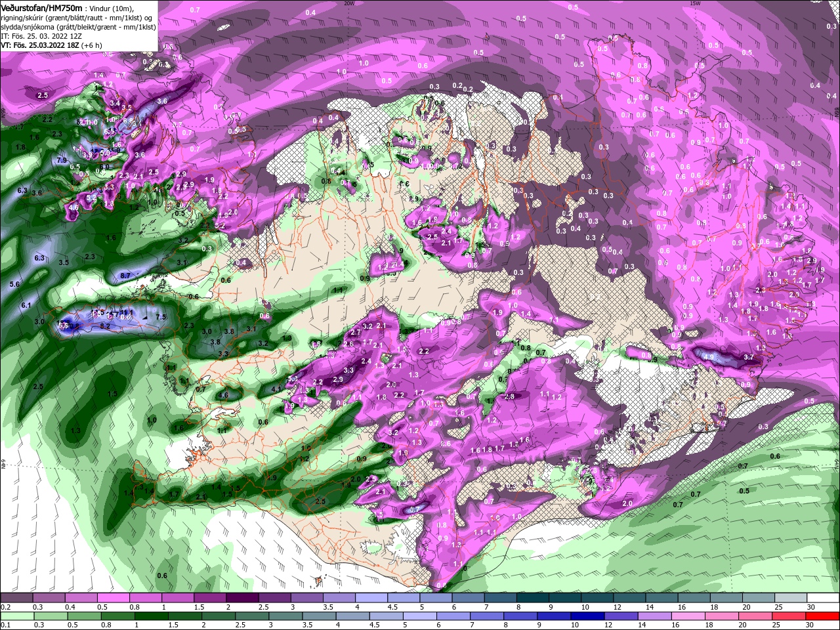Pick the upper legend swatch between 4 and 4.5
This screenshot has width=840, height=630.
(371, 598)
